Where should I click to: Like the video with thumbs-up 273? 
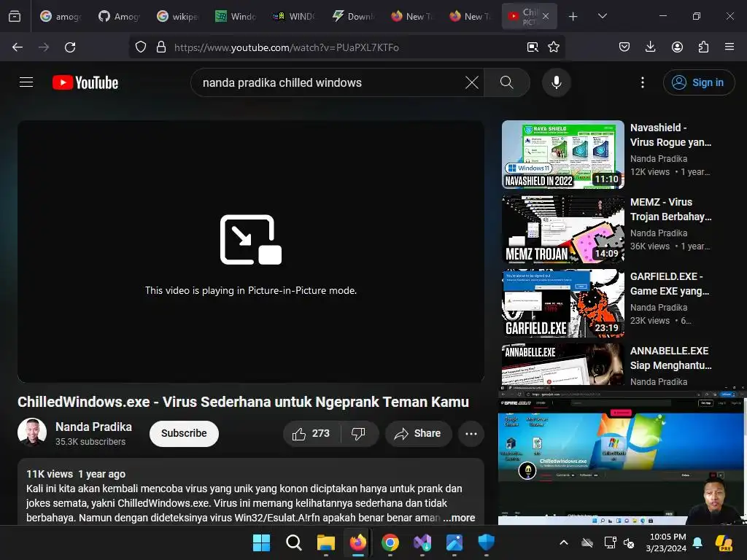(x=311, y=433)
